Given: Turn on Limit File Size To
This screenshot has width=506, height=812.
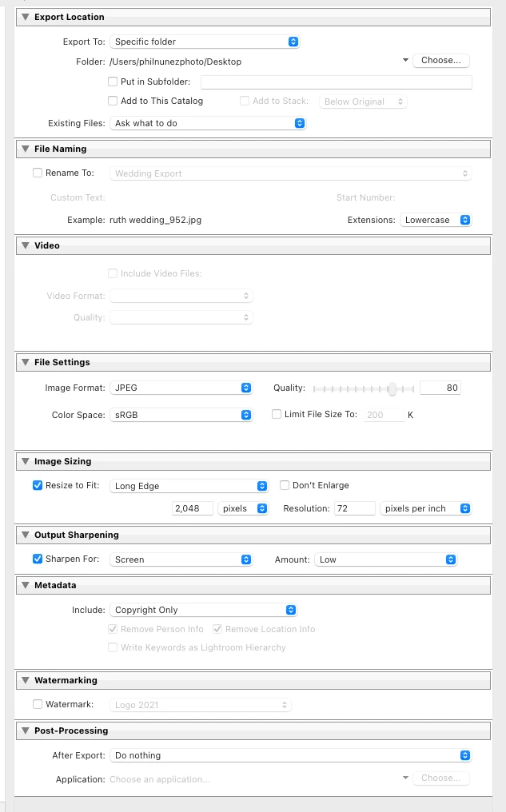Looking at the screenshot, I should pos(277,415).
